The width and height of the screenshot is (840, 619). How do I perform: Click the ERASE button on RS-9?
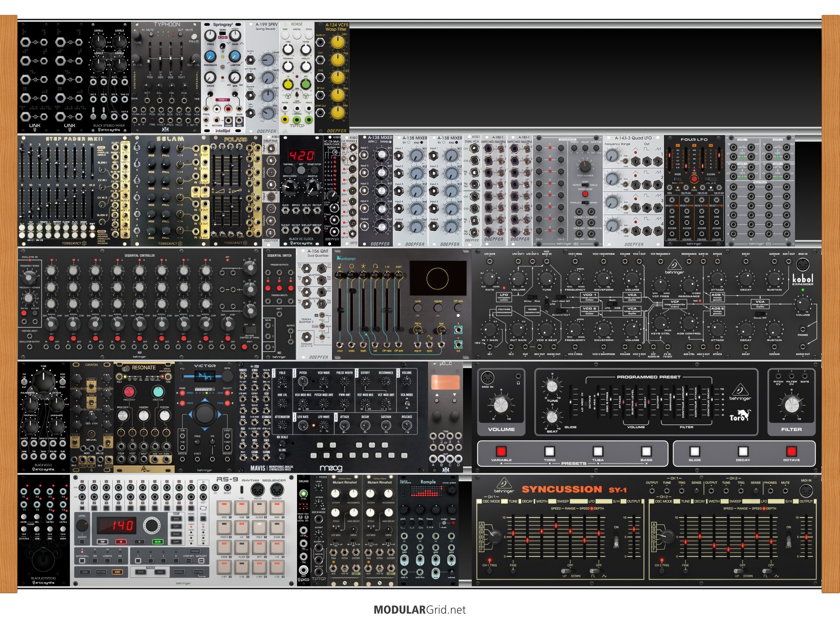point(176,534)
